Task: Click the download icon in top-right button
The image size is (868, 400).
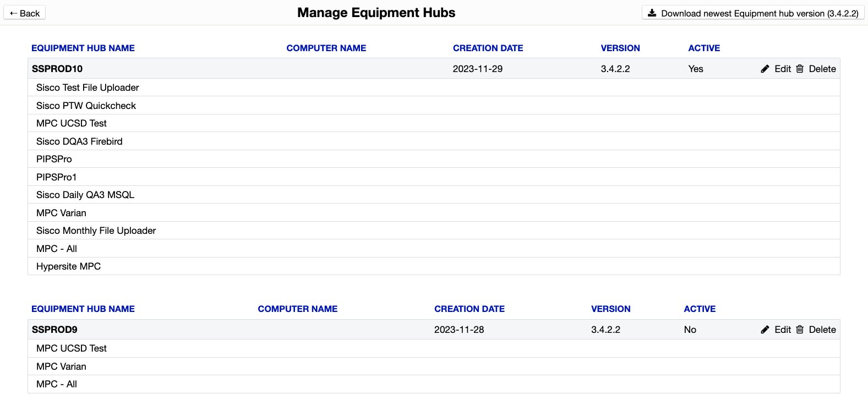Action: click(652, 13)
